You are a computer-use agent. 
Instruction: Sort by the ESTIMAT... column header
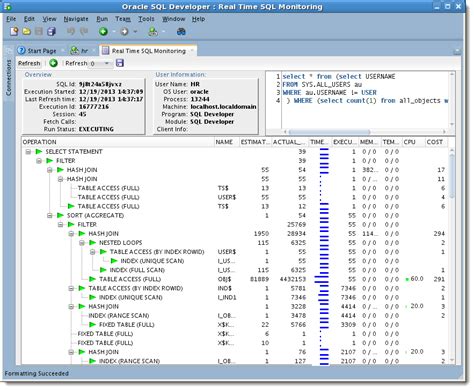(x=255, y=142)
